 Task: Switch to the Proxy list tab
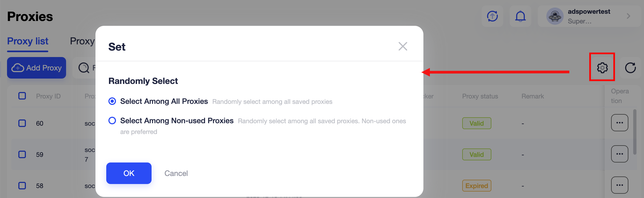(x=28, y=41)
